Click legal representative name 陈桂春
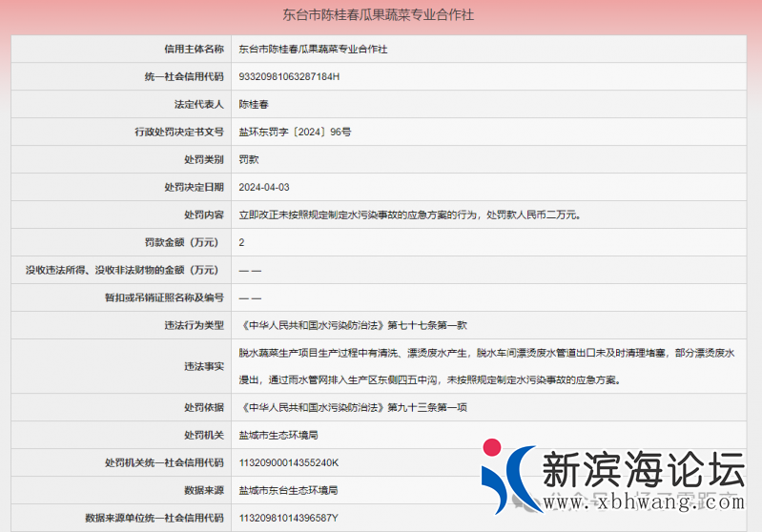The width and height of the screenshot is (762, 532). click(x=254, y=104)
